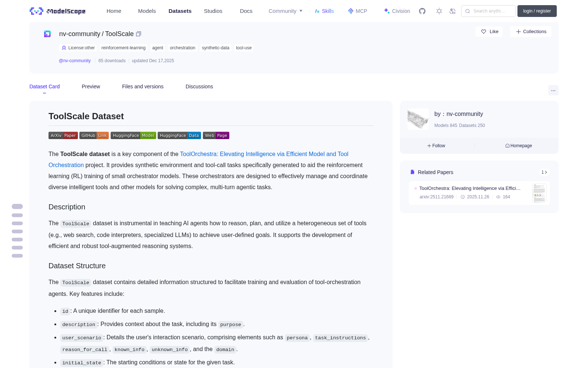This screenshot has height=368, width=588.
Task: Open the ToolOrchestra related paper title
Action: 470,188
